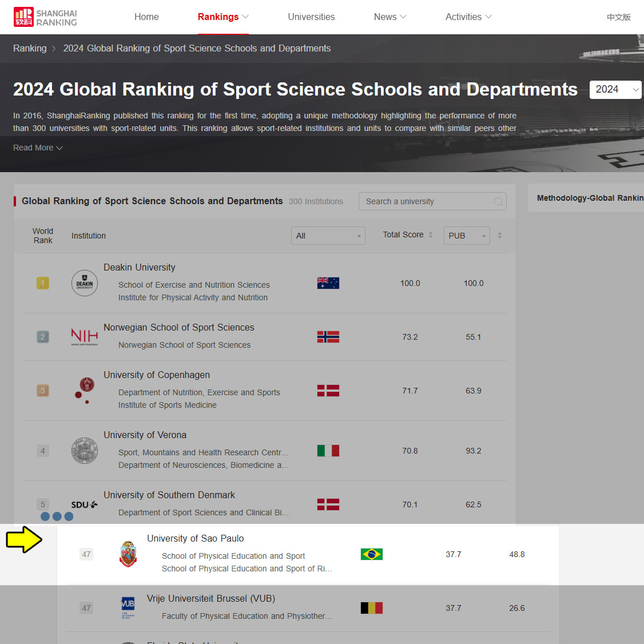Click the ShanghaiRanking logo

pyautogui.click(x=45, y=17)
